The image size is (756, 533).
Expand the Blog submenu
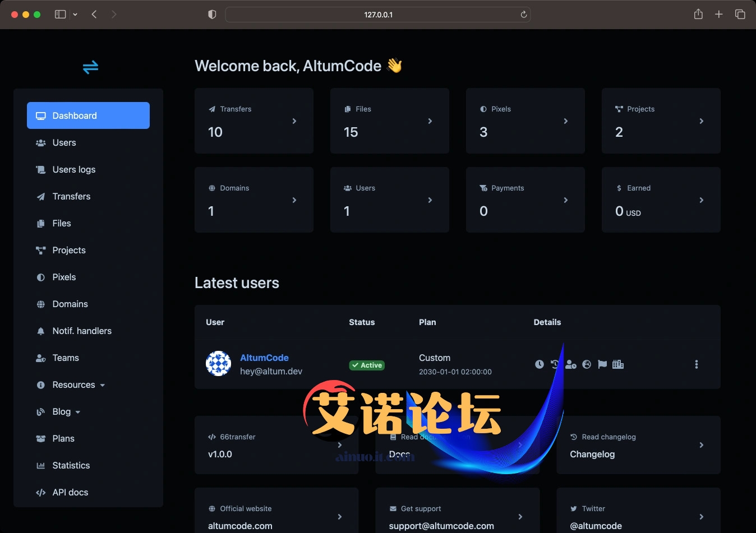tap(88, 411)
